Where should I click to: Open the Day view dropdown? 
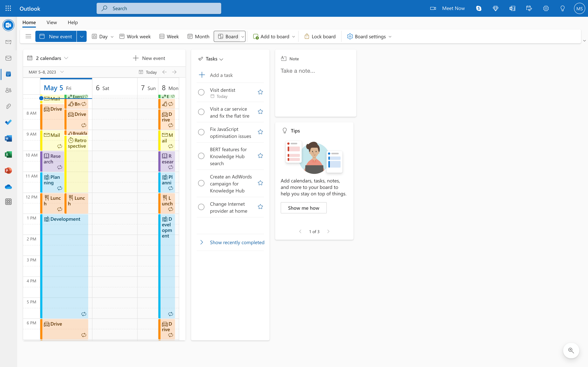[112, 36]
